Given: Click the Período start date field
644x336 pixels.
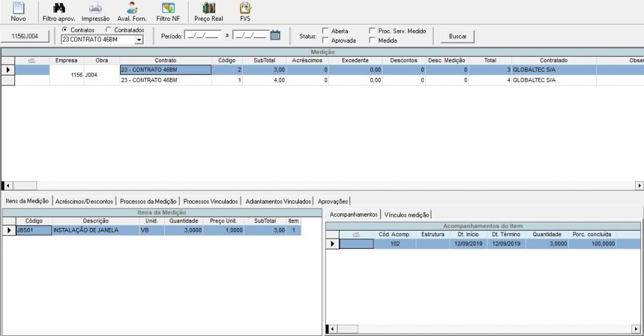Looking at the screenshot, I should tap(203, 36).
